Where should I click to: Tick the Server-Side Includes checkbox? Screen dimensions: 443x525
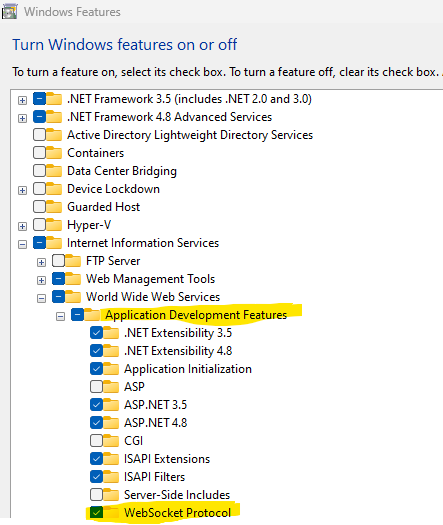point(96,494)
